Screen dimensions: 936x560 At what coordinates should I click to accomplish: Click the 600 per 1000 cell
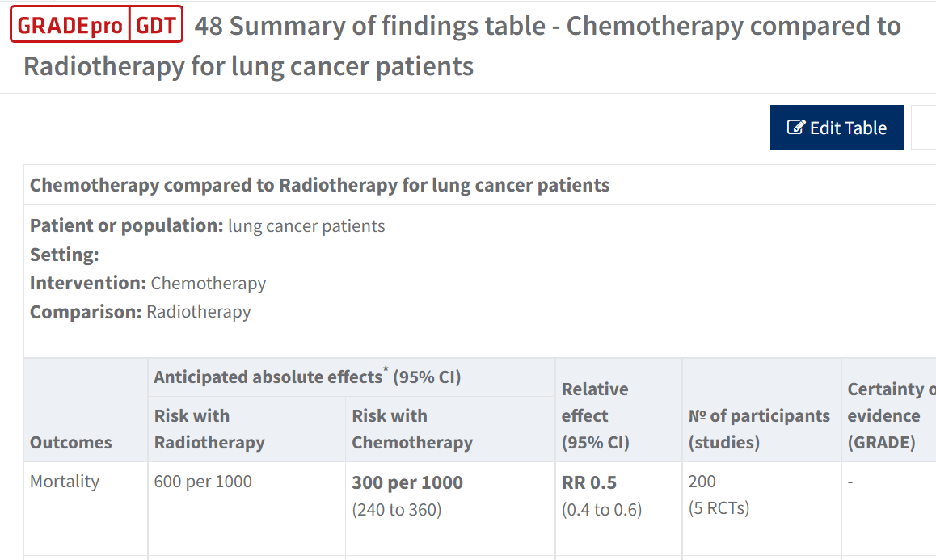click(x=203, y=482)
